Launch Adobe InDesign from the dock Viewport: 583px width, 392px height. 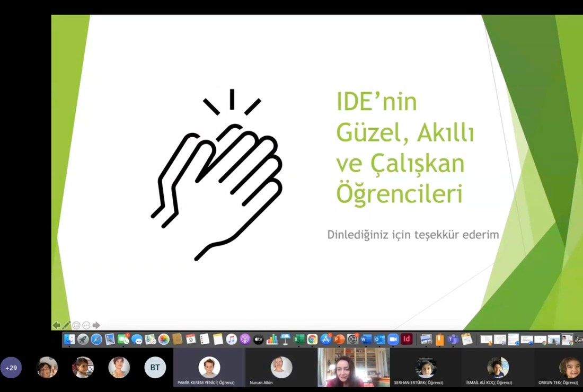407,339
